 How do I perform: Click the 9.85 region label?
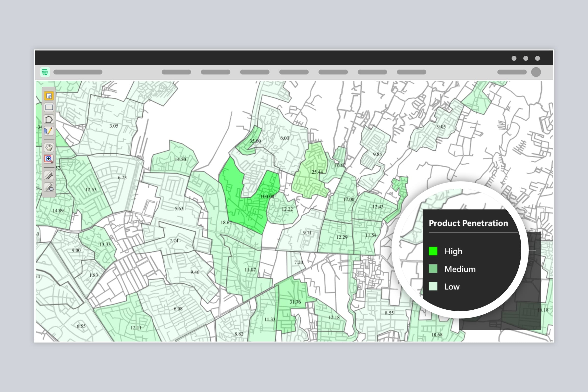[x=378, y=154]
